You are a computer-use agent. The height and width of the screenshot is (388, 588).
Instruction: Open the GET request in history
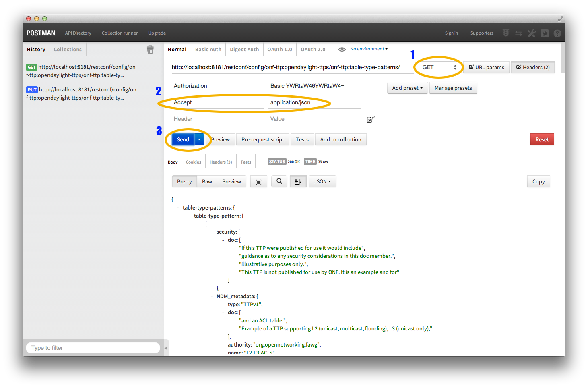coord(81,71)
